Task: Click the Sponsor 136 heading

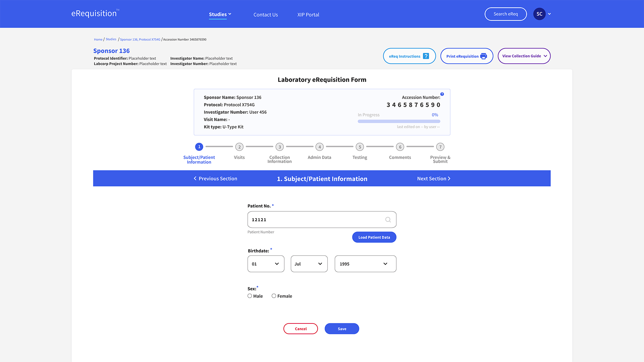Action: point(111,51)
